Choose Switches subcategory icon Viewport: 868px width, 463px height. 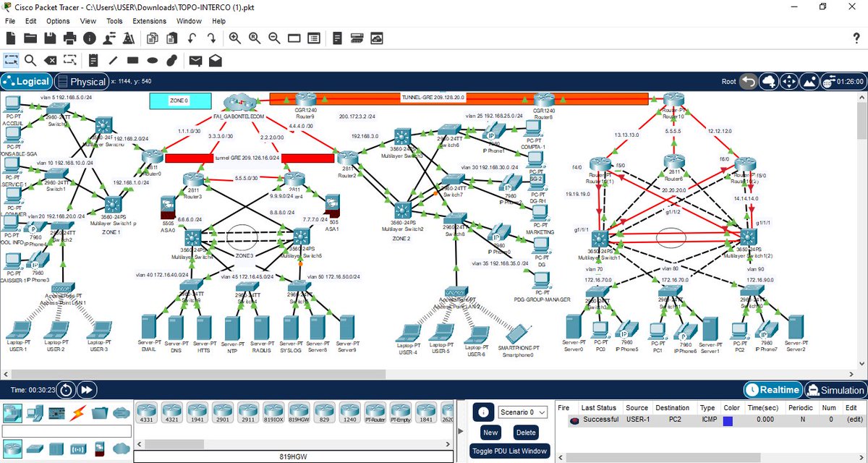pos(34,449)
